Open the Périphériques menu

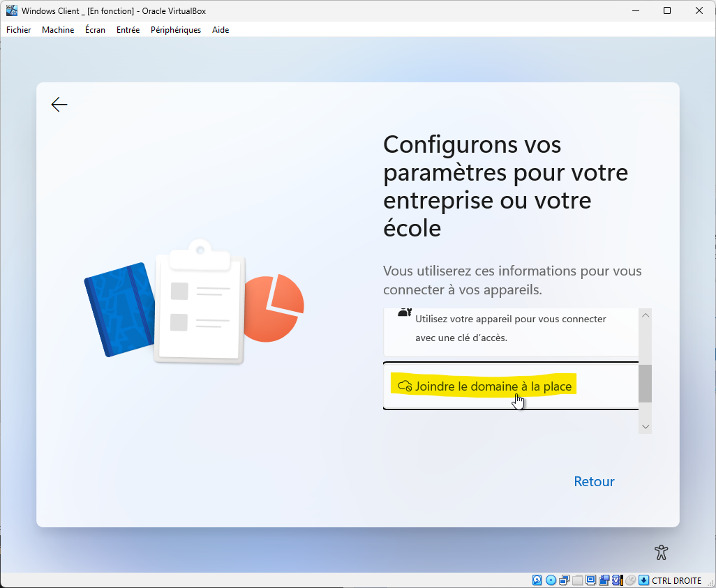pyautogui.click(x=176, y=30)
